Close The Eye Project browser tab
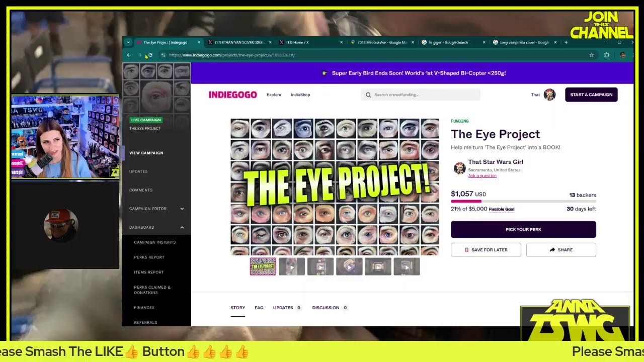Image resolution: width=644 pixels, height=362 pixels. [x=199, y=43]
